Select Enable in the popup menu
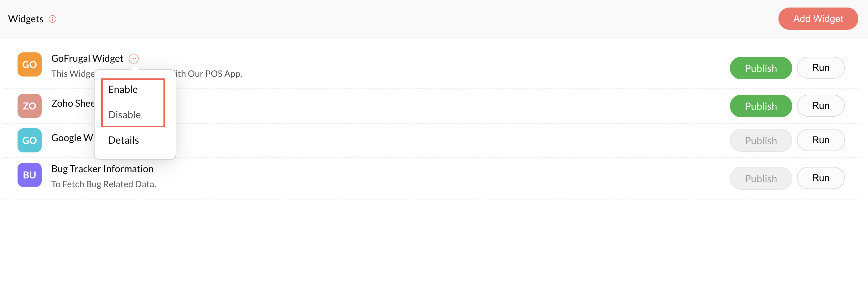Screen dimensions: 868x297 pyautogui.click(x=123, y=89)
